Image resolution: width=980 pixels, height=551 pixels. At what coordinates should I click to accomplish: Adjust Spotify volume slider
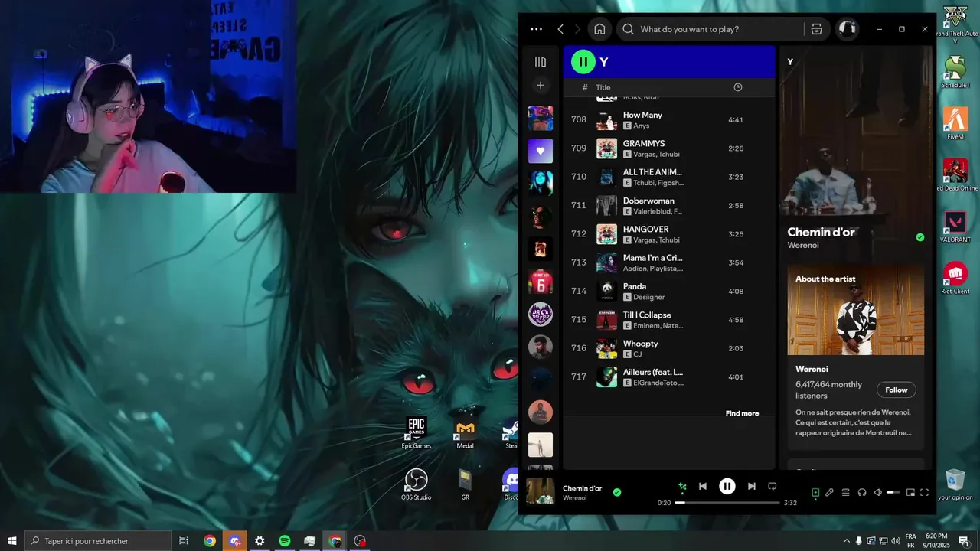[893, 493]
